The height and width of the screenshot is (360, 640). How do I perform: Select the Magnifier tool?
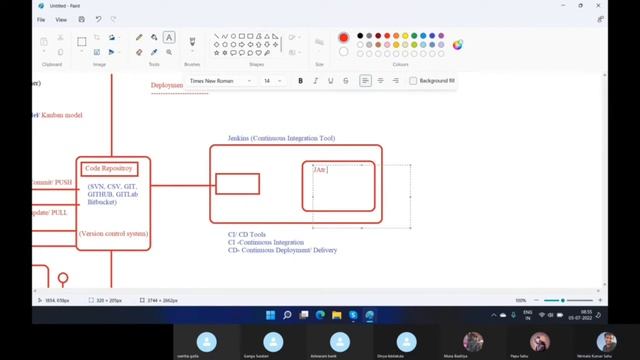coord(169,52)
